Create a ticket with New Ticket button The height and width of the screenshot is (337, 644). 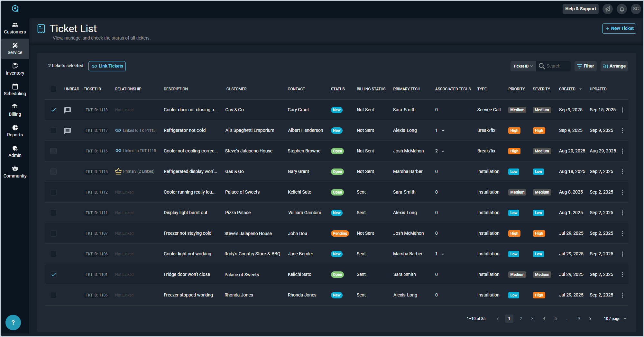(619, 29)
